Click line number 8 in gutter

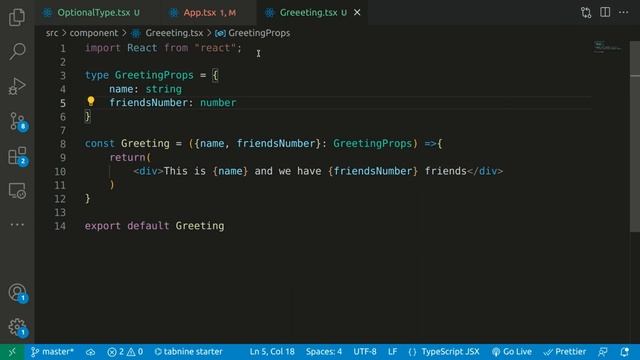[62, 144]
